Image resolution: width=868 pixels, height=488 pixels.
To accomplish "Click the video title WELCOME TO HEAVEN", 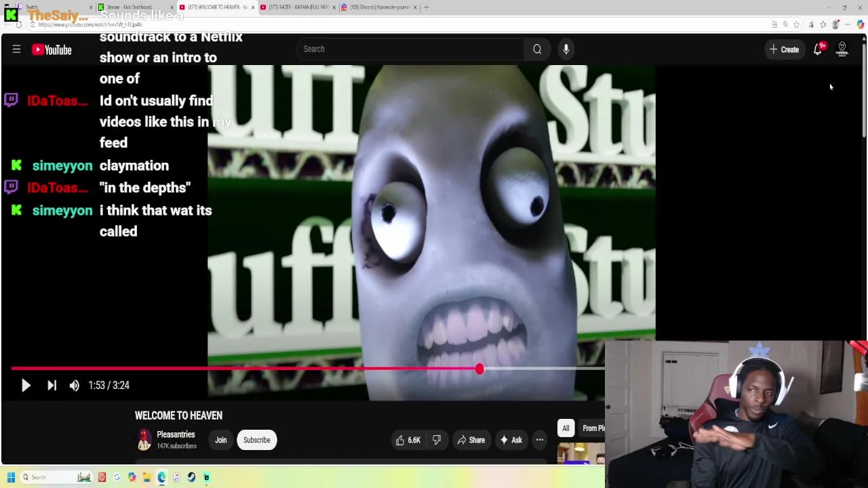I will click(178, 415).
